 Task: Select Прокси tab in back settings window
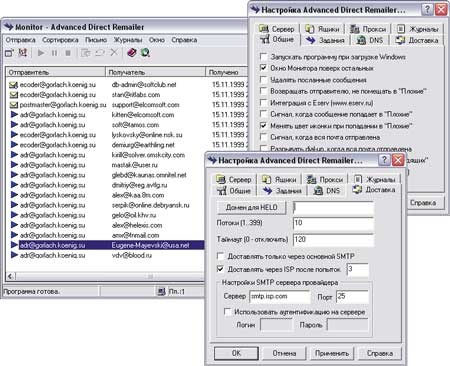(x=368, y=29)
